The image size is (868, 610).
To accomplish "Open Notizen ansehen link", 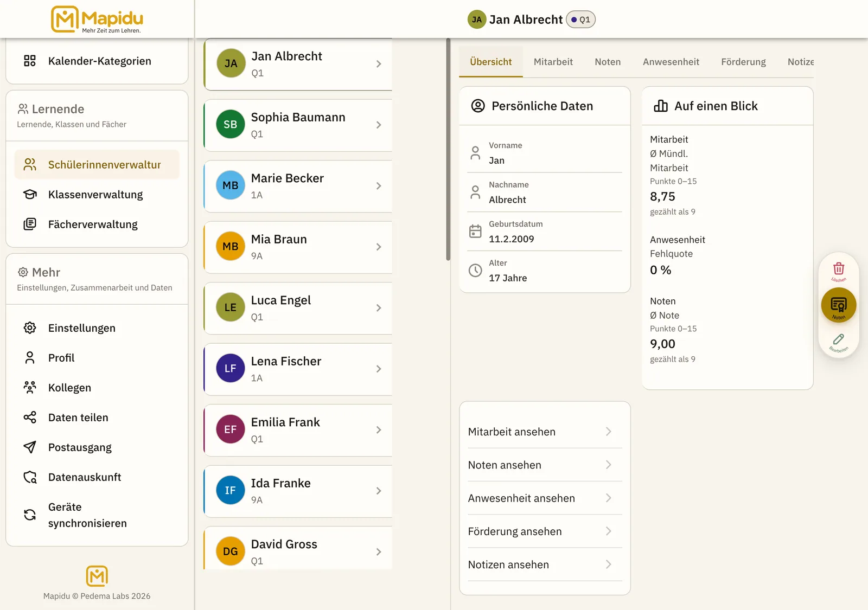I will point(545,564).
